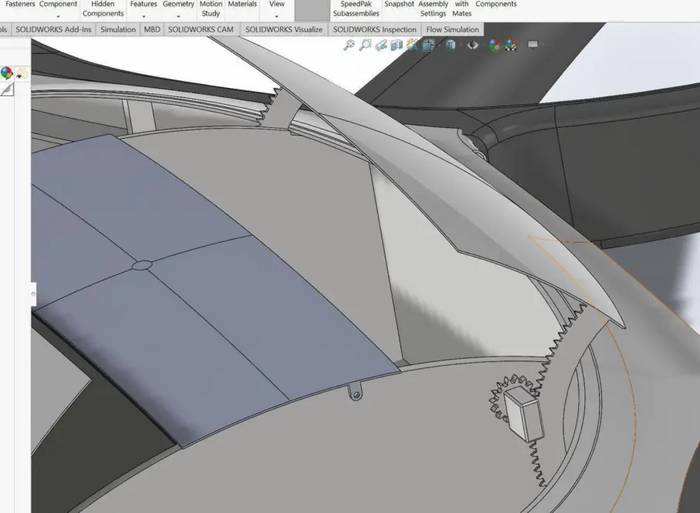The height and width of the screenshot is (513, 700).
Task: Click the Assembly Settings button
Action: 432,9
